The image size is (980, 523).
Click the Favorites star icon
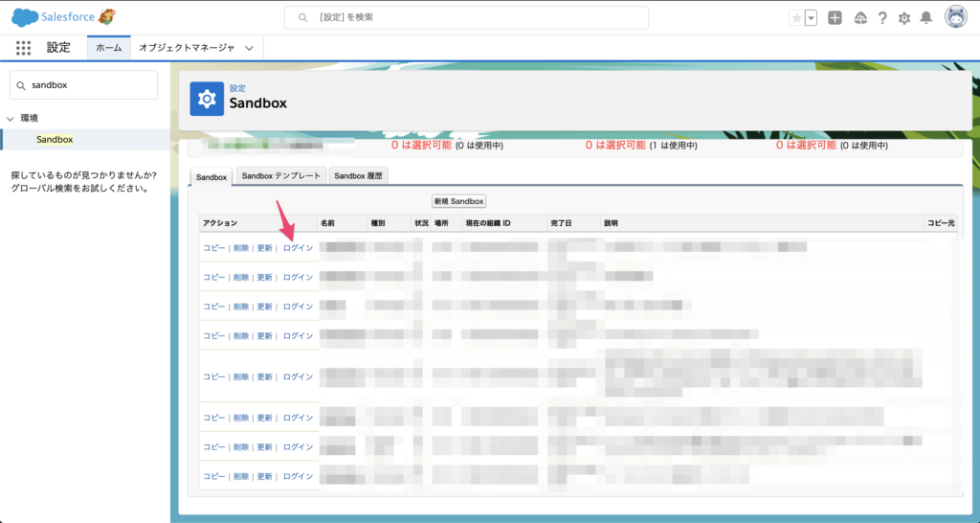pyautogui.click(x=796, y=18)
